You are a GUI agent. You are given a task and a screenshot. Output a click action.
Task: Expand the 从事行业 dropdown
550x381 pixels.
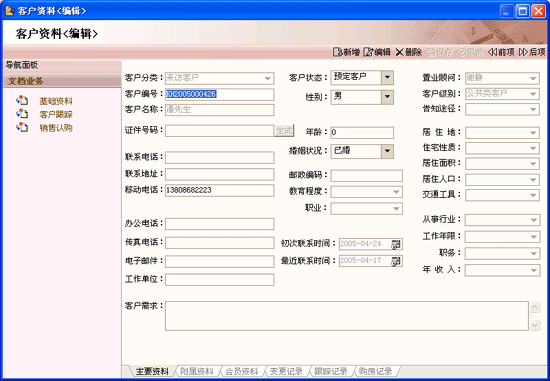pyautogui.click(x=534, y=220)
